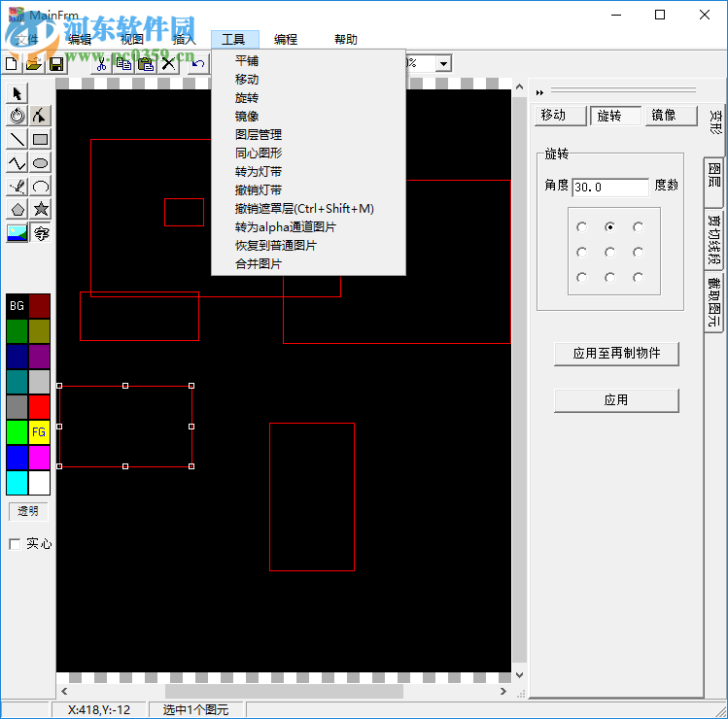Select the pentagon polygon tool
The image size is (728, 719).
[17, 209]
